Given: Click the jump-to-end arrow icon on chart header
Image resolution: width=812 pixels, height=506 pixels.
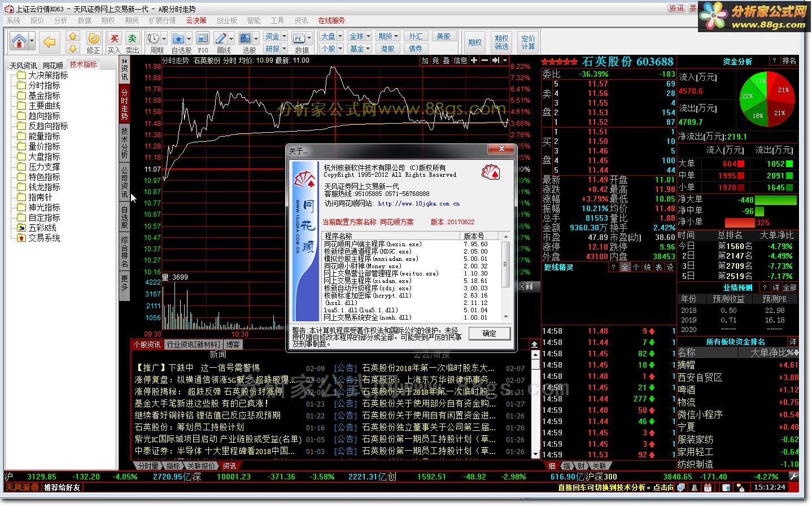Looking at the screenshot, I should pyautogui.click(x=495, y=60).
